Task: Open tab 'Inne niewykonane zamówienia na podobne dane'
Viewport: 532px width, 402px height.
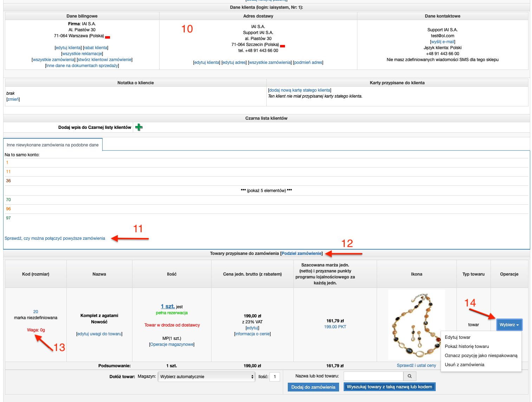Action: (53, 145)
